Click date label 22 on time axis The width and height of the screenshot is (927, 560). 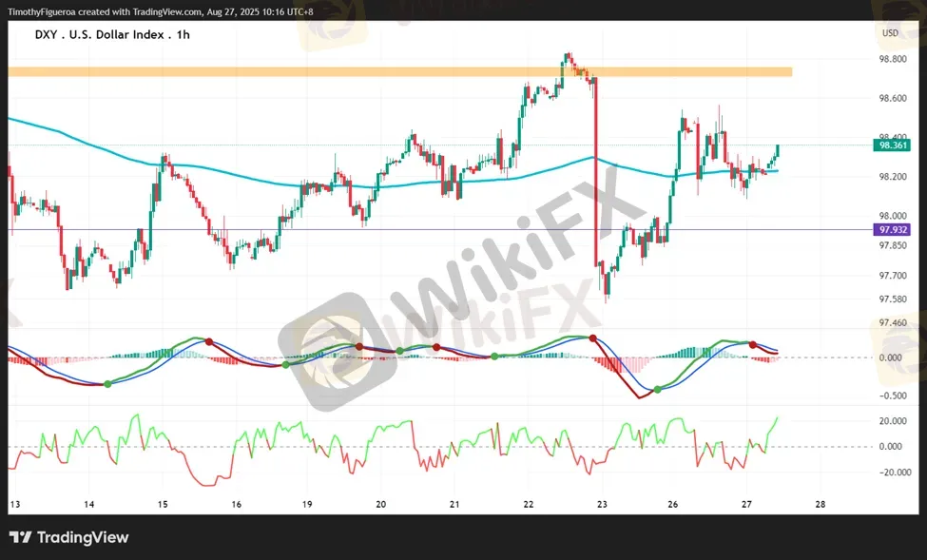(x=528, y=505)
